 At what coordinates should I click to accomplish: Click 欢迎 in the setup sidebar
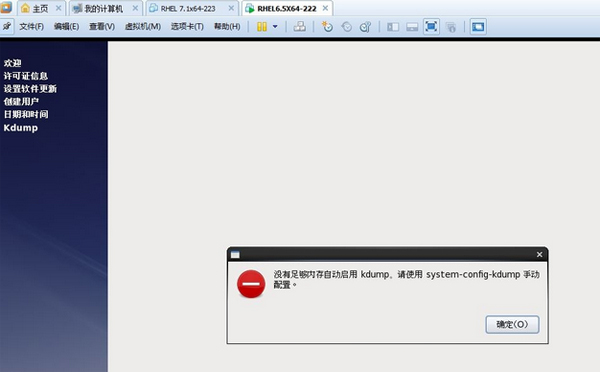pyautogui.click(x=12, y=63)
